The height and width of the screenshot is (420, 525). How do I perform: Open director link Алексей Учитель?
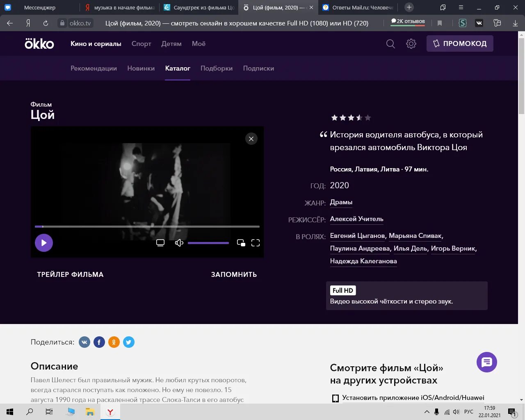[357, 219]
